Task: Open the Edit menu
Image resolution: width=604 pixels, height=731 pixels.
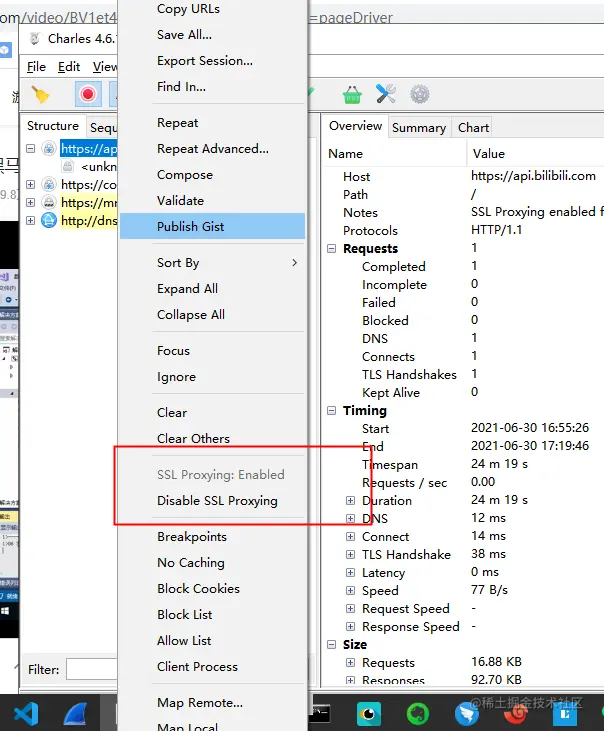Action: tap(69, 67)
